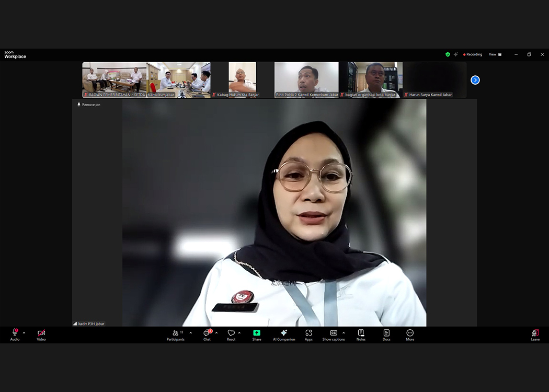The image size is (549, 392).
Task: Open the Docs tool
Action: point(386,333)
